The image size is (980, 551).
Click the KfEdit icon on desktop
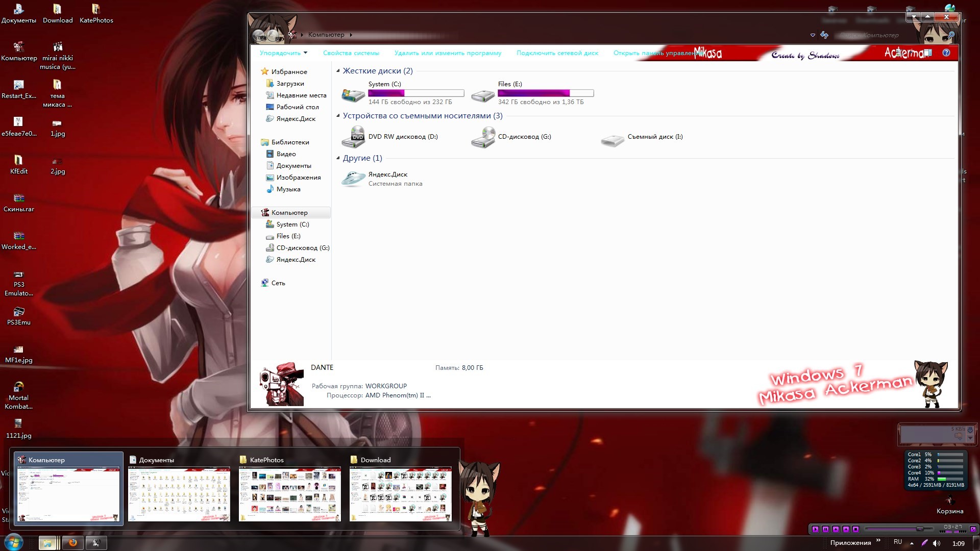19,160
